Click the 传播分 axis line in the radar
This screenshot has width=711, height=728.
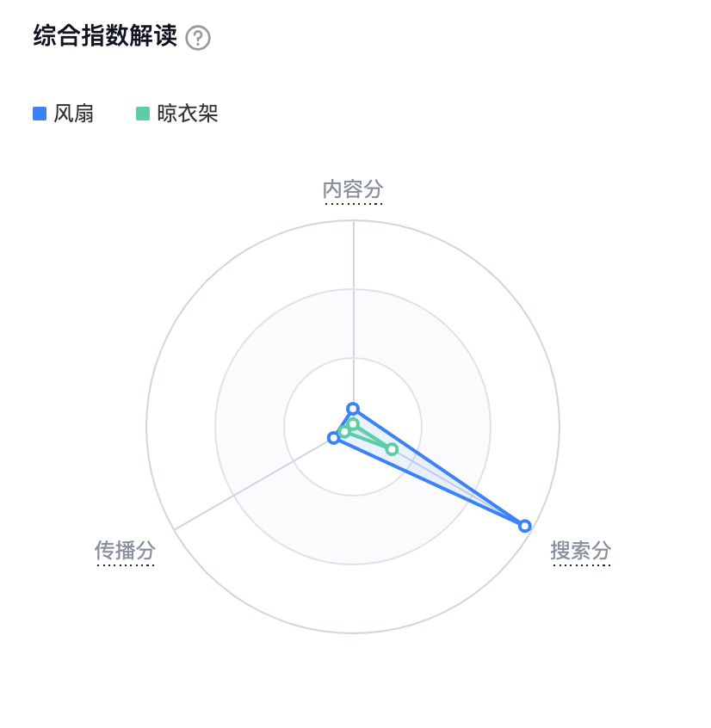(x=241, y=491)
